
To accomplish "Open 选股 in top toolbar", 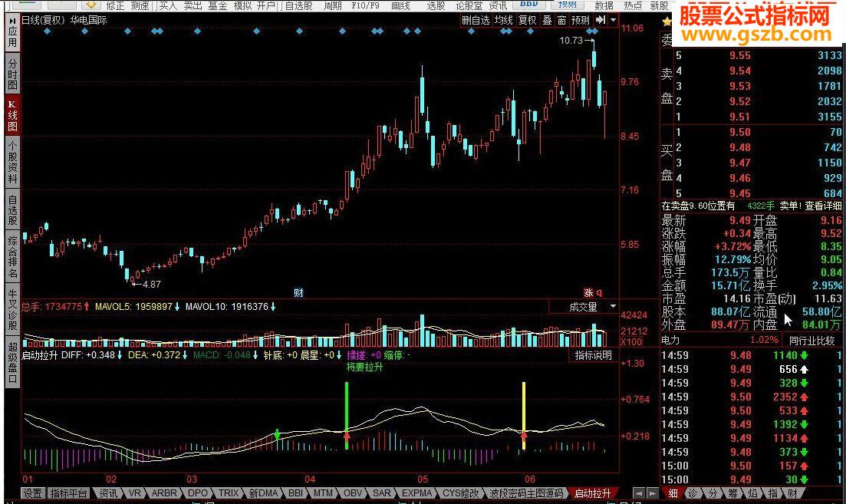I will click(436, 5).
